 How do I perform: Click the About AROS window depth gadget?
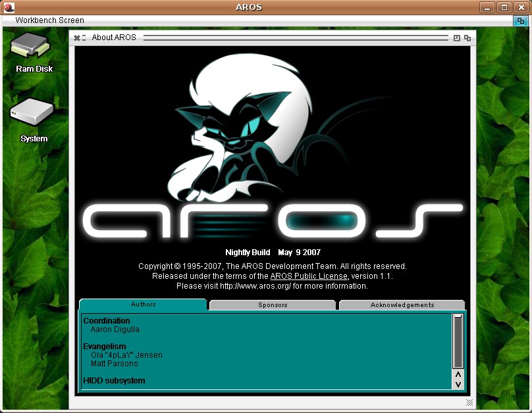point(467,38)
